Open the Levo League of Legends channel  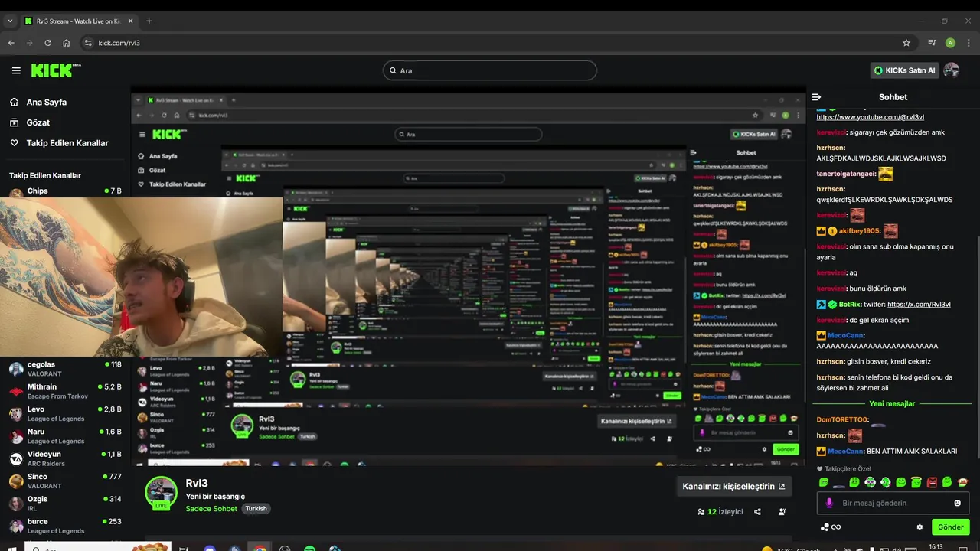pyautogui.click(x=66, y=414)
